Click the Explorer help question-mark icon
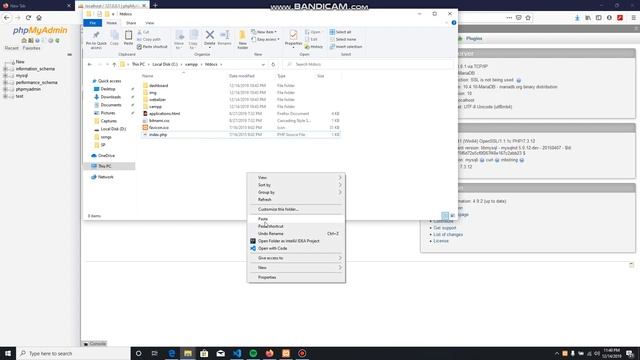640x360 pixels. 454,23
